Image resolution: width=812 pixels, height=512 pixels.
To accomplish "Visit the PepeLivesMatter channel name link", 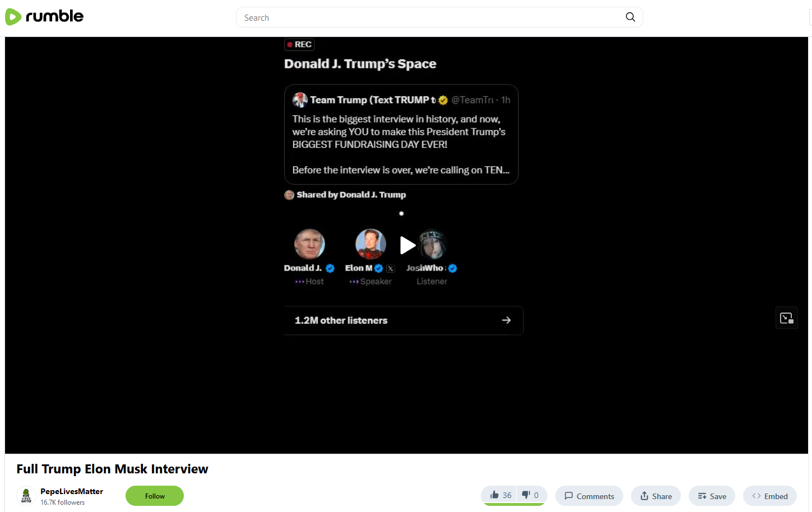I will (72, 491).
